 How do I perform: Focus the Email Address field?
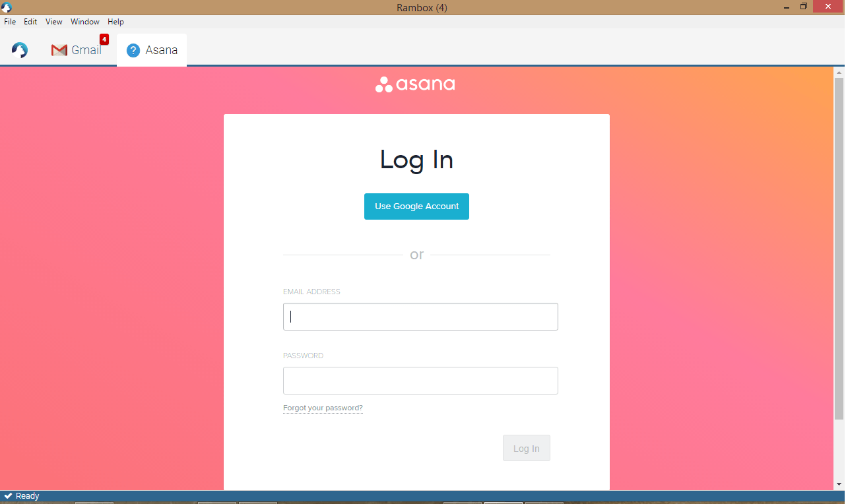[420, 317]
